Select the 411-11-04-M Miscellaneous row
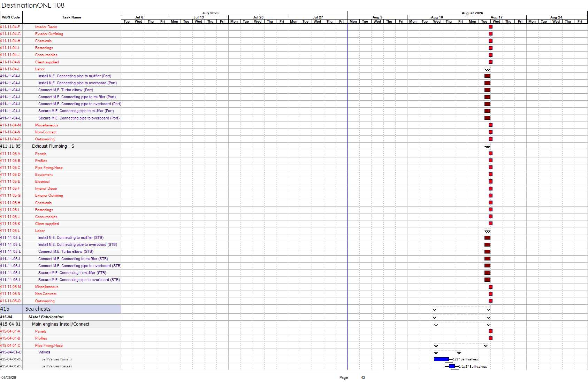The height and width of the screenshot is (382, 588). click(61, 125)
